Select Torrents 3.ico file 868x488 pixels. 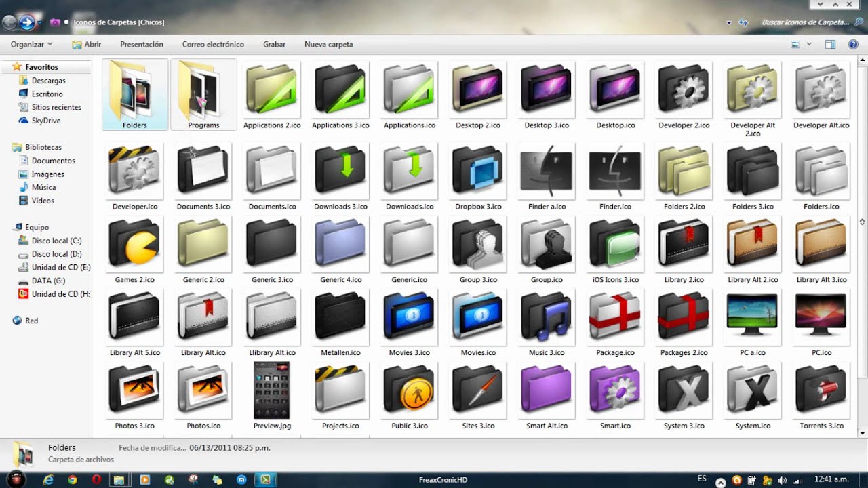point(821,395)
